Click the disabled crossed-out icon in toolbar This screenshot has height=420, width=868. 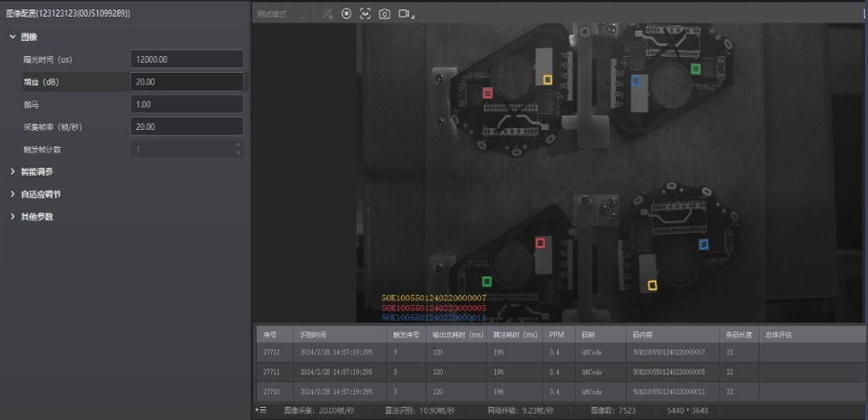pyautogui.click(x=327, y=14)
